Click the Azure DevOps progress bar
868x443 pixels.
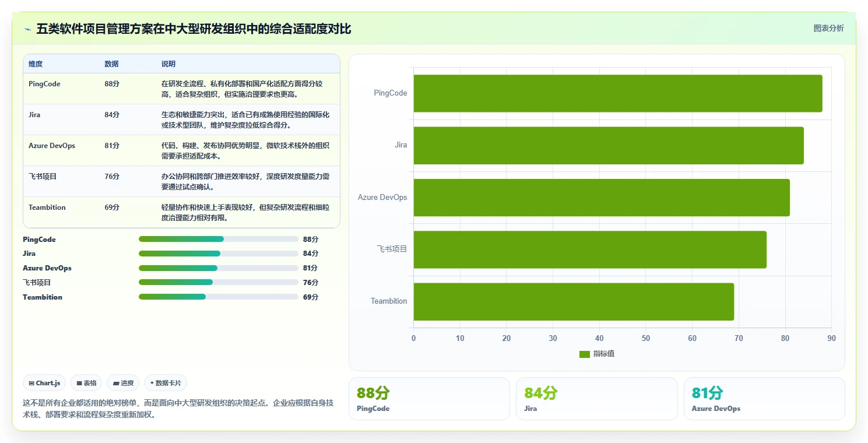tap(219, 268)
